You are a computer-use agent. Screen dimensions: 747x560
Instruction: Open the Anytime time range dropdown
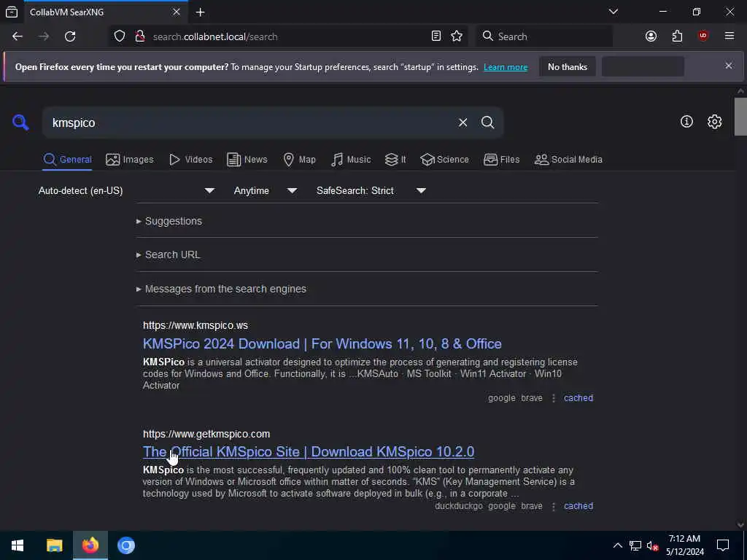click(x=266, y=190)
